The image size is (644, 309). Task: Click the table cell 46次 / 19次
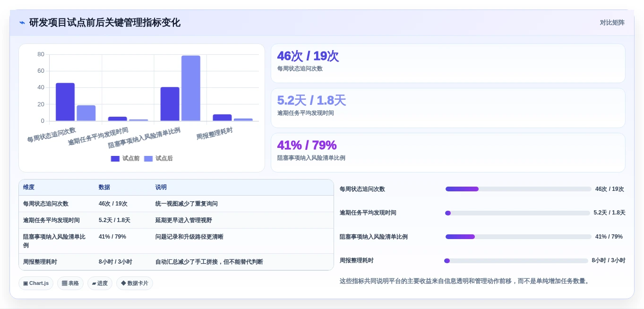click(x=113, y=204)
